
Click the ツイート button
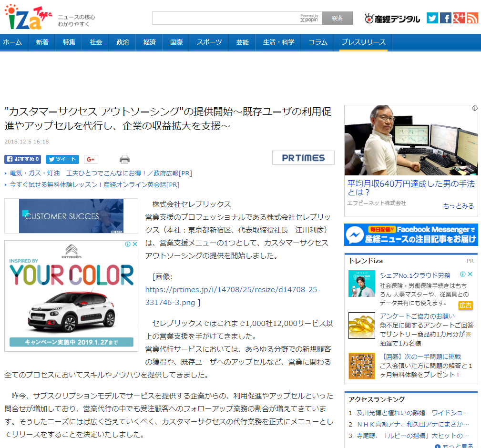point(62,159)
